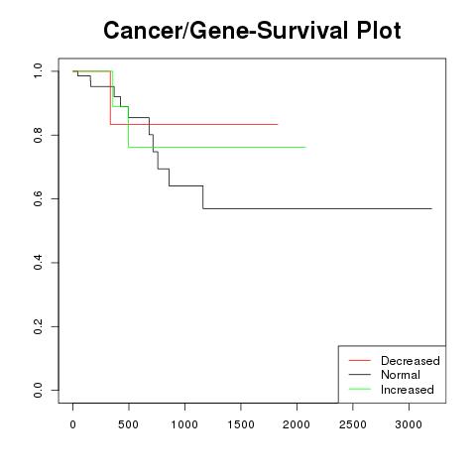Click the 0.6 y-axis tick label
The height and width of the screenshot is (476, 476).
tap(38, 198)
